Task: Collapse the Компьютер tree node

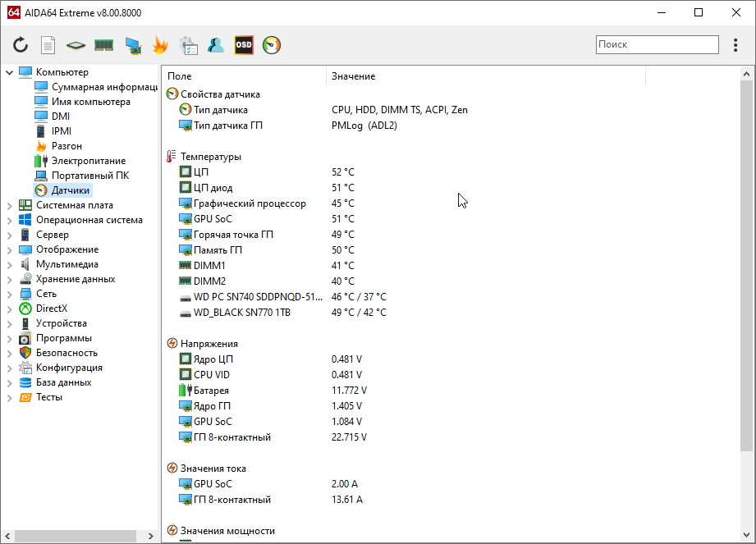Action: point(9,72)
